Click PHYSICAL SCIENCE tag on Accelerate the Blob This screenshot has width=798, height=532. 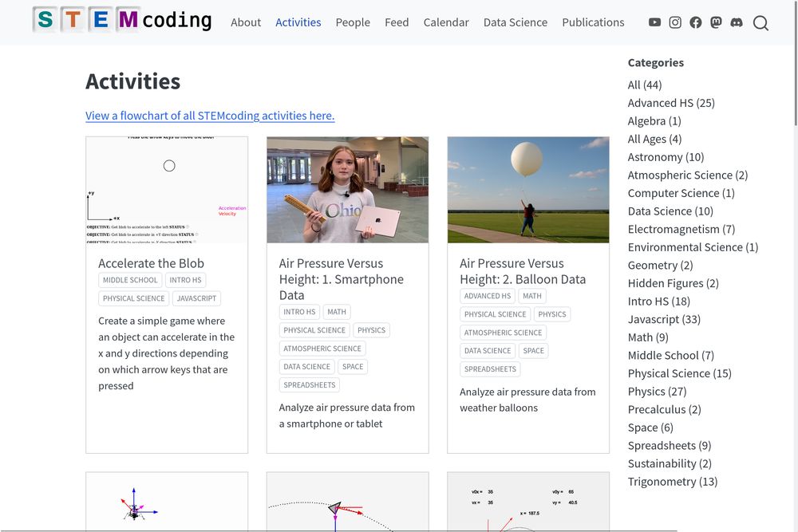click(x=134, y=298)
